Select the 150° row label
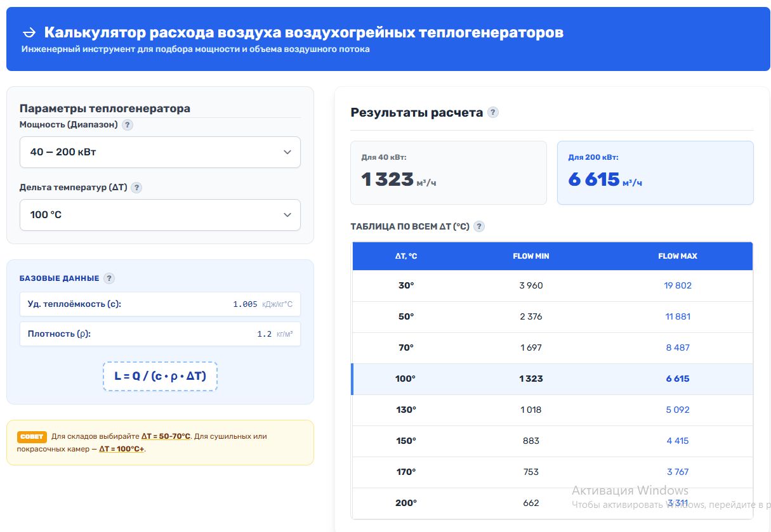The width and height of the screenshot is (771, 532). point(406,441)
